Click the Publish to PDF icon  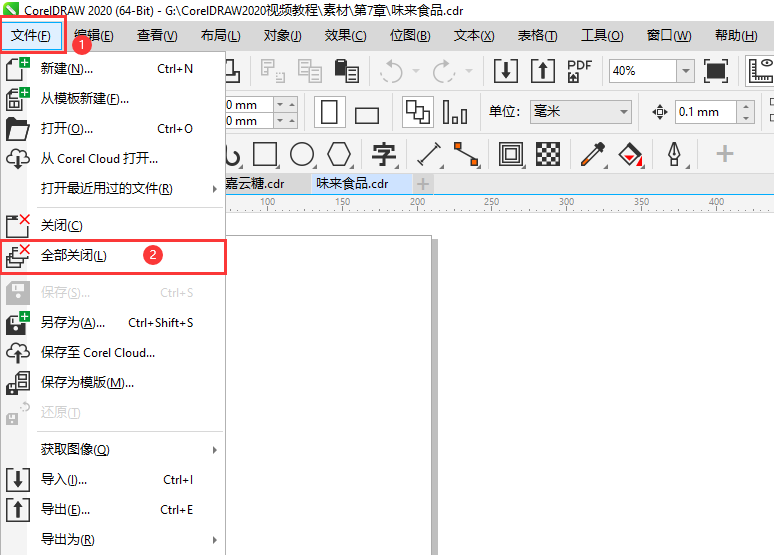(x=580, y=71)
